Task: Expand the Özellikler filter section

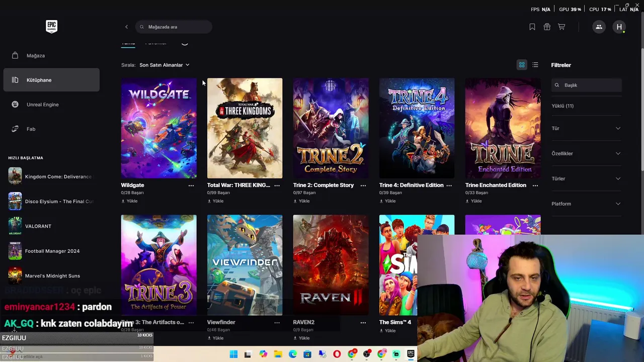Action: [587, 153]
